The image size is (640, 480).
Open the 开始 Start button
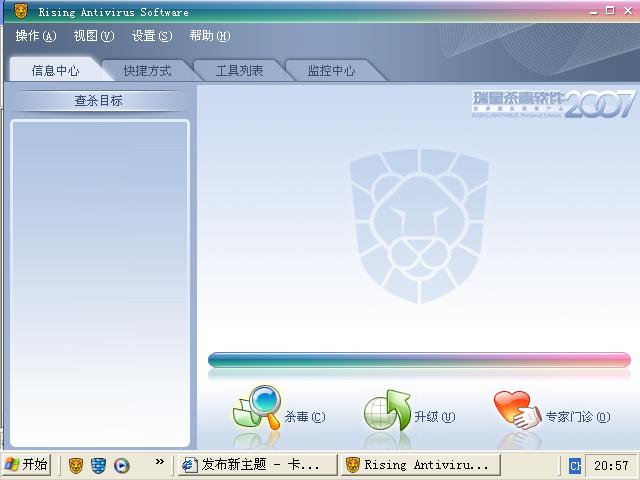tap(26, 464)
